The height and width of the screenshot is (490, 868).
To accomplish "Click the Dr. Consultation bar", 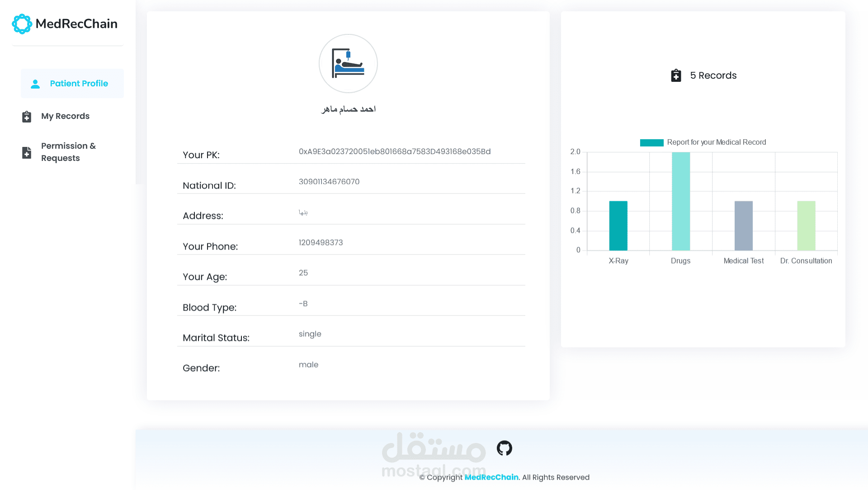I will [x=806, y=226].
